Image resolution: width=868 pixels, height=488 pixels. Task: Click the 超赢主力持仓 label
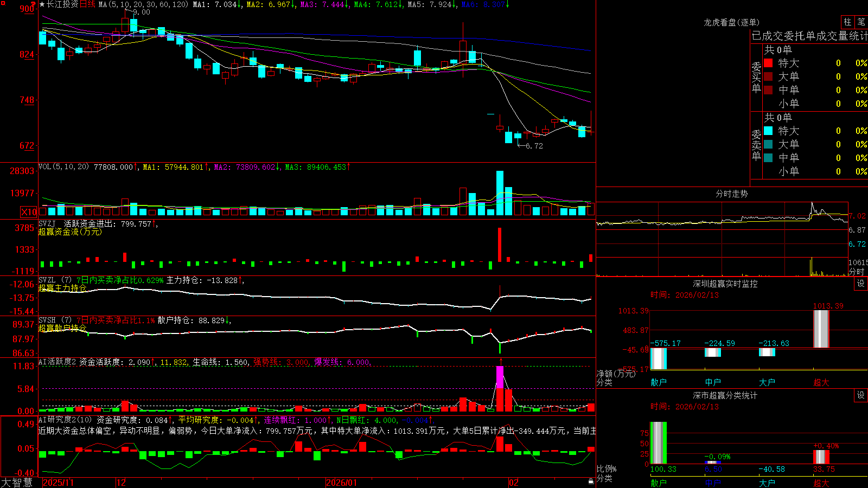[x=62, y=288]
